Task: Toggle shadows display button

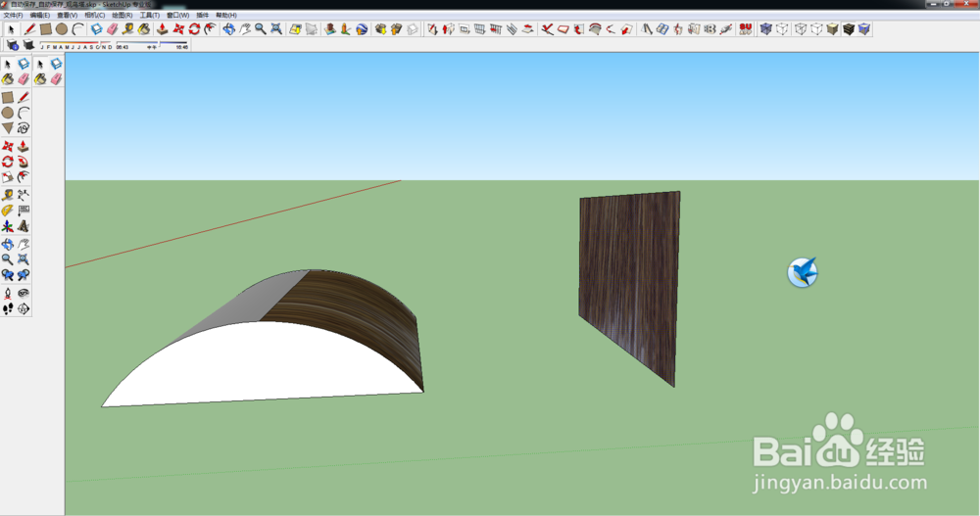Action: pos(28,45)
